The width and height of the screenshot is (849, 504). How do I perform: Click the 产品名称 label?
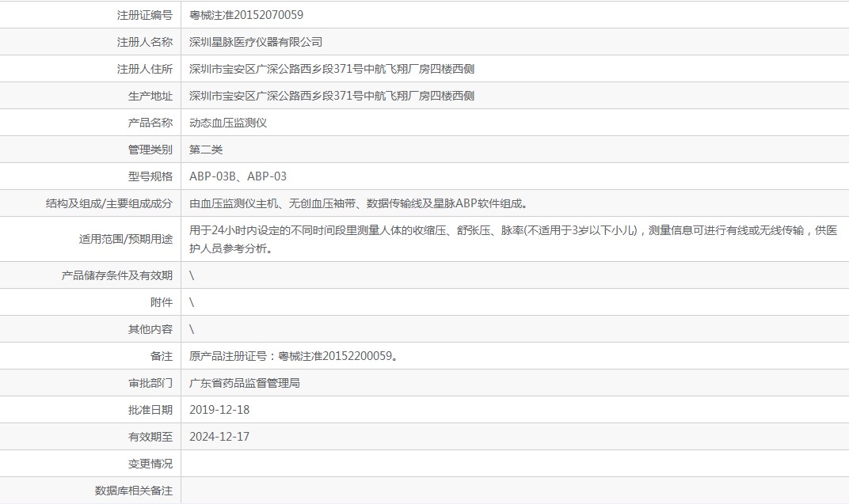150,123
